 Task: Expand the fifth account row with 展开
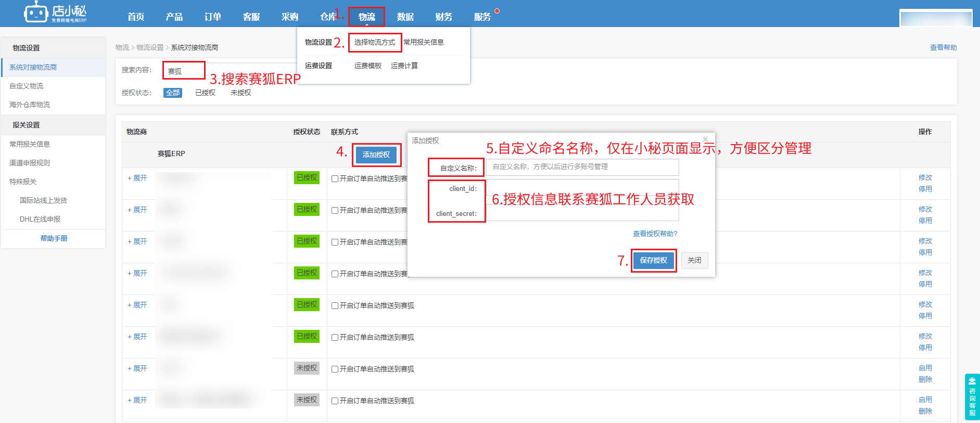click(x=137, y=305)
